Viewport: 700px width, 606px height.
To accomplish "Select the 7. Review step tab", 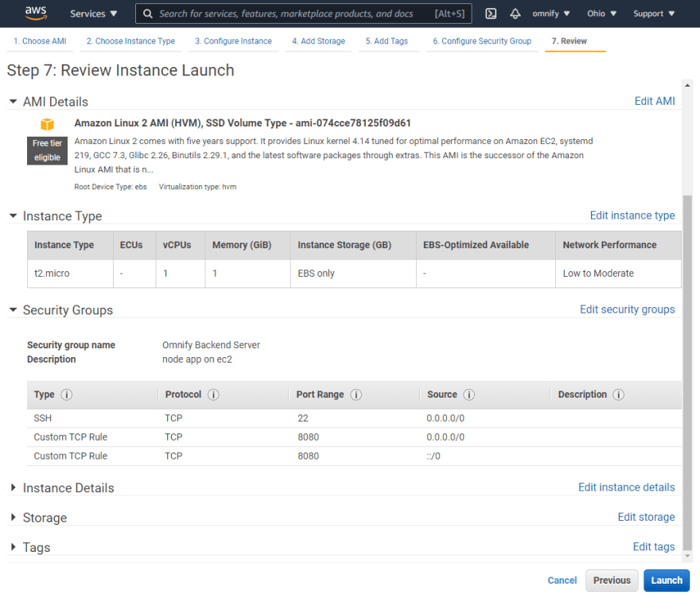I will click(570, 41).
